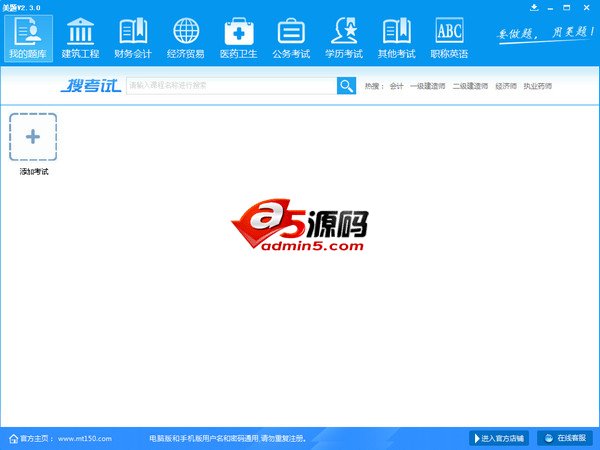
Task: Select the 经济贸易 globe icon
Action: pos(186,31)
